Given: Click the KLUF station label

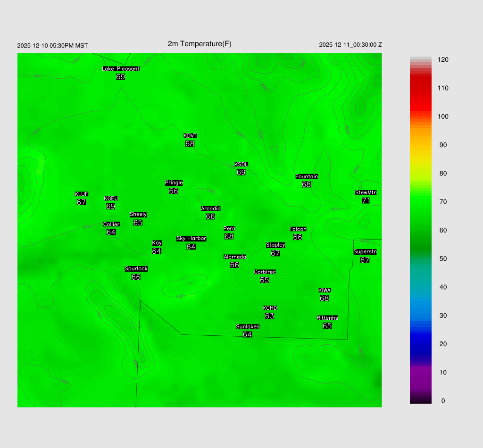Looking at the screenshot, I should pos(82,194).
